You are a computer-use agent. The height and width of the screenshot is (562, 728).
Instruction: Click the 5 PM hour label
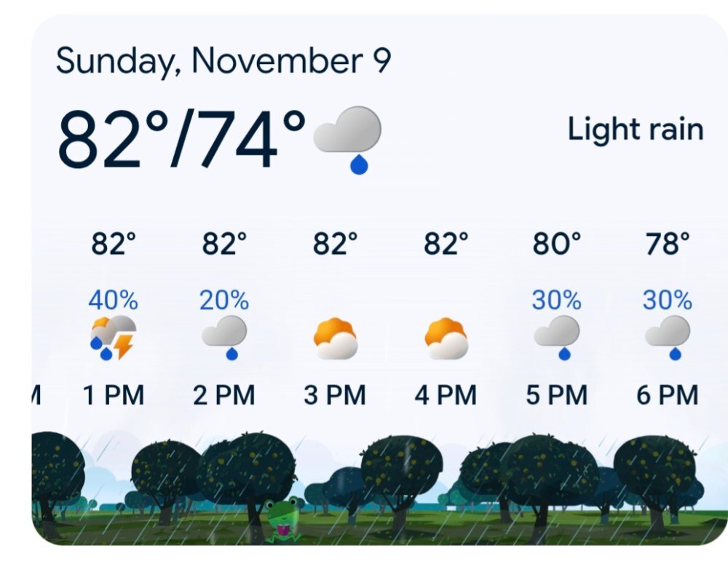pyautogui.click(x=557, y=395)
